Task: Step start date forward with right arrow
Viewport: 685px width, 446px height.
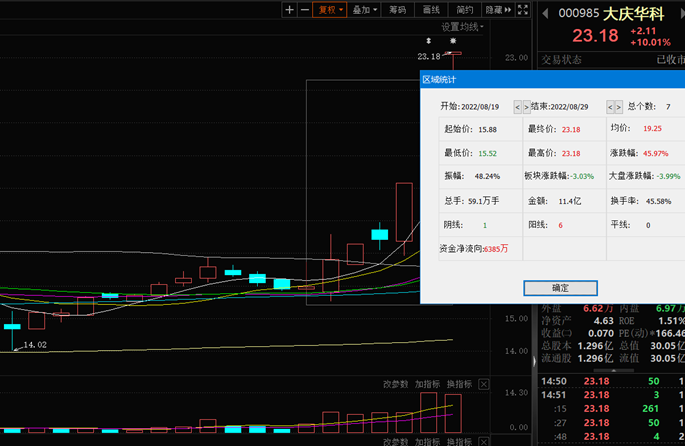Action: click(x=527, y=106)
